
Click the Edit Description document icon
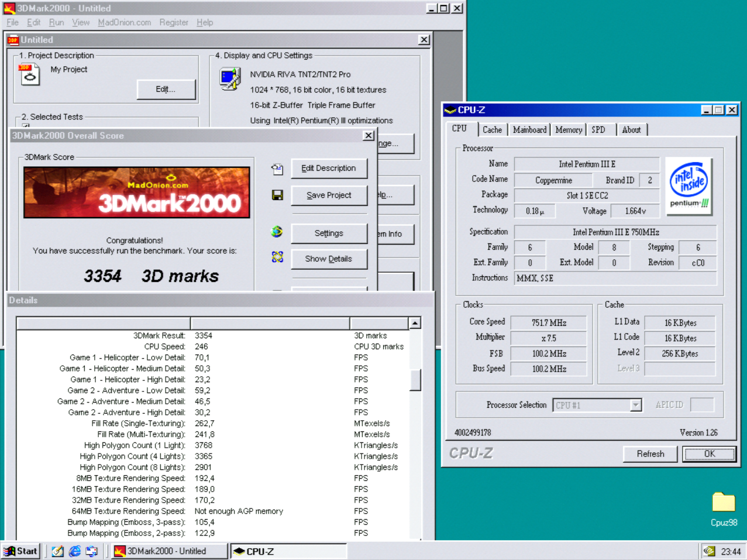277,169
